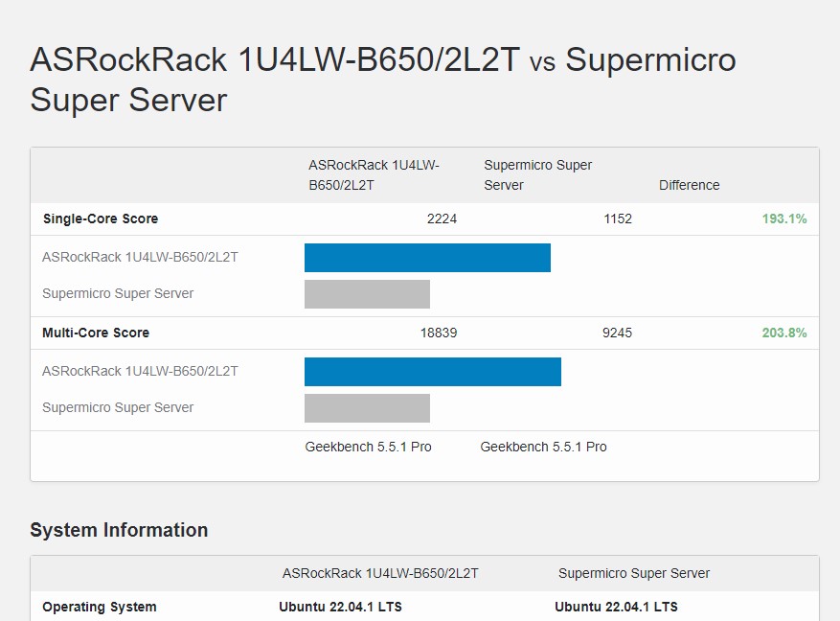The height and width of the screenshot is (621, 840).
Task: Click the blue Single-Core ASRockRack score bar
Action: coord(427,258)
